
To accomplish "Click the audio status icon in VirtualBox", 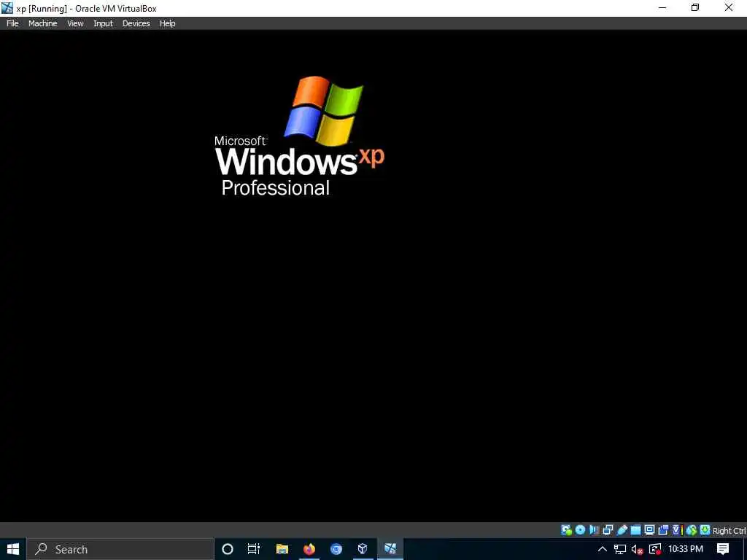I will [x=594, y=530].
